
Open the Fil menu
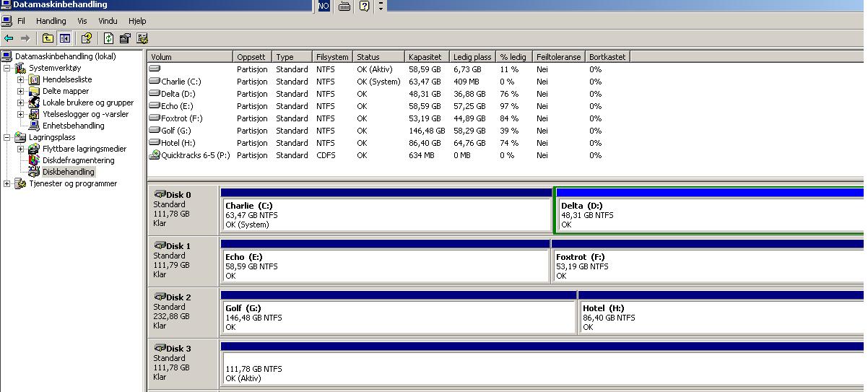(21, 21)
